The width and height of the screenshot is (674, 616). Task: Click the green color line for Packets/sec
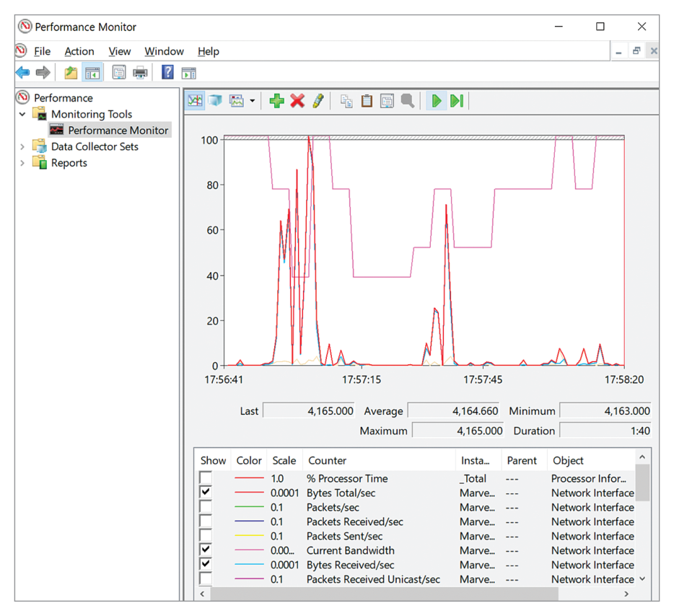tap(249, 507)
